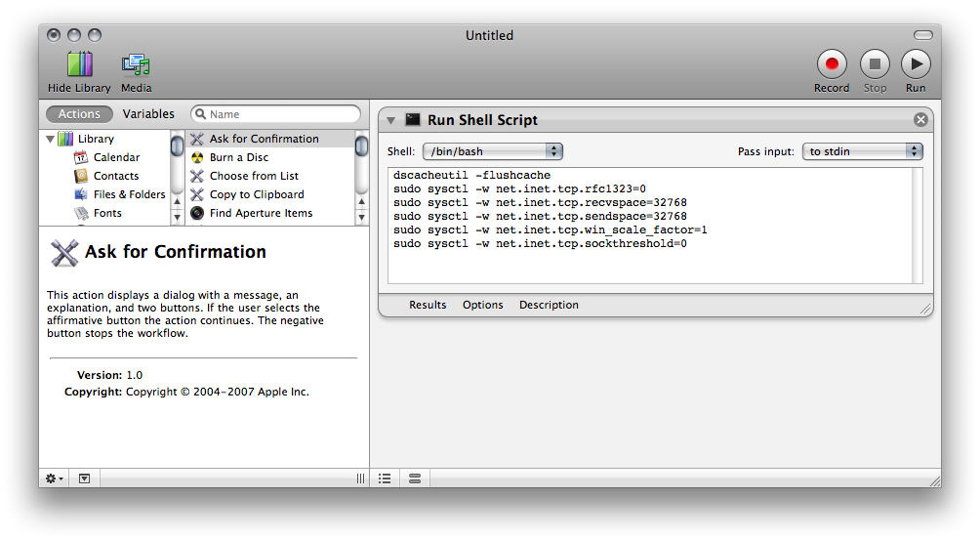Click the library categories scroll down arrow

[177, 217]
